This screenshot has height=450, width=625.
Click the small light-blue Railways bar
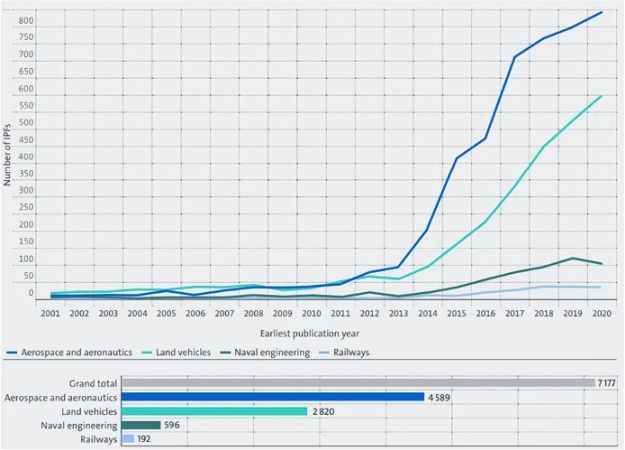click(127, 439)
